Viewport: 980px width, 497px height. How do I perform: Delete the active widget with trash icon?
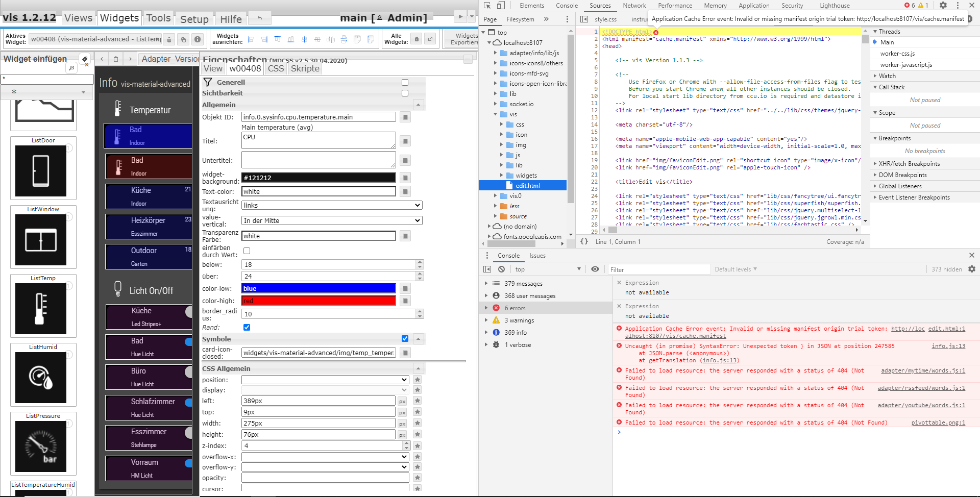click(169, 39)
